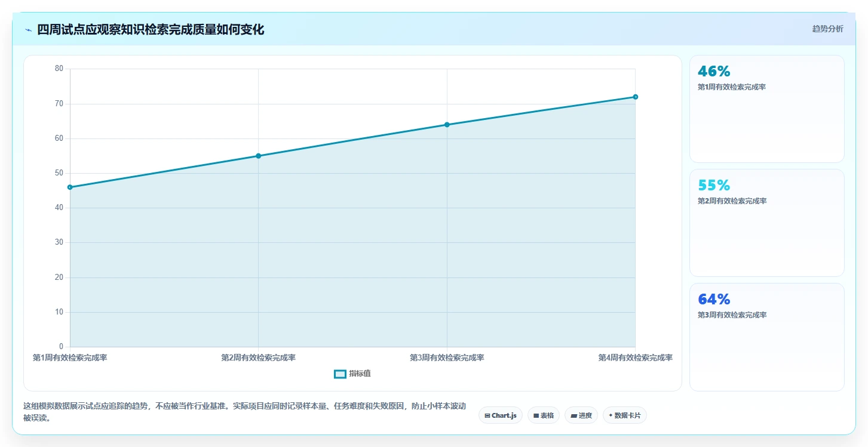This screenshot has height=447, width=868.
Task: Click the week 2 data point at 55
Action: point(259,156)
